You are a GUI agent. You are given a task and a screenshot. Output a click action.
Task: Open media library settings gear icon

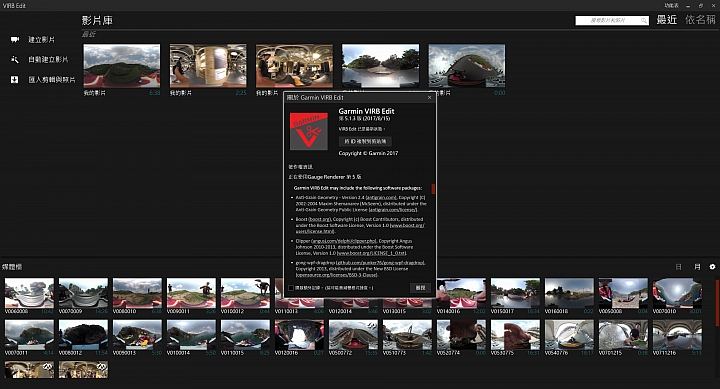(712, 267)
